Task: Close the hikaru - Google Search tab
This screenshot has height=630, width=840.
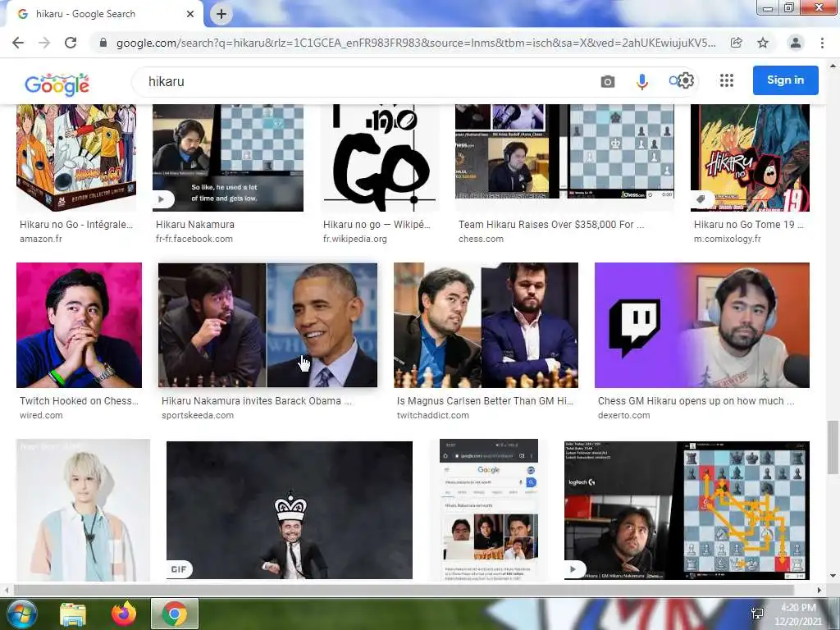Action: point(190,14)
